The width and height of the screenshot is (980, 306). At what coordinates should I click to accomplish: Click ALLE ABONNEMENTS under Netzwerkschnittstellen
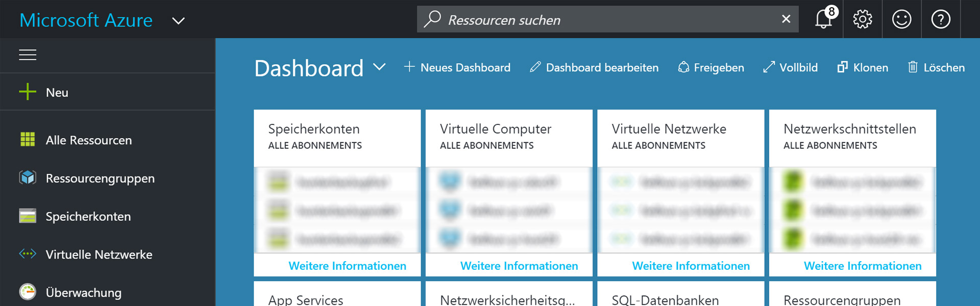[x=830, y=145]
